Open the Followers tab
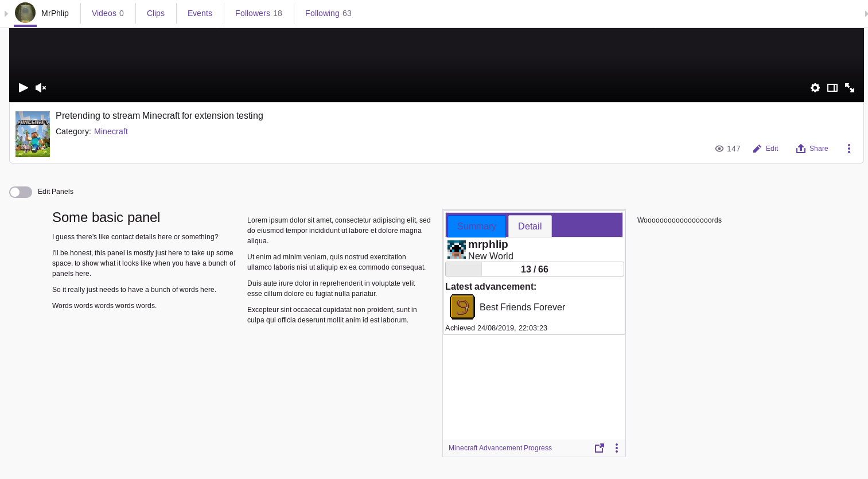The width and height of the screenshot is (868, 479). click(x=259, y=13)
